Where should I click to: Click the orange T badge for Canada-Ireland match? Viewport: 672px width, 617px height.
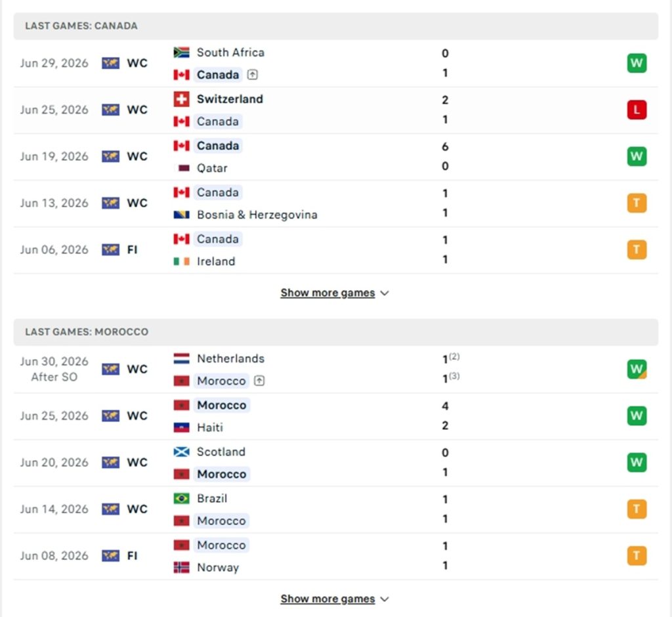pyautogui.click(x=637, y=249)
